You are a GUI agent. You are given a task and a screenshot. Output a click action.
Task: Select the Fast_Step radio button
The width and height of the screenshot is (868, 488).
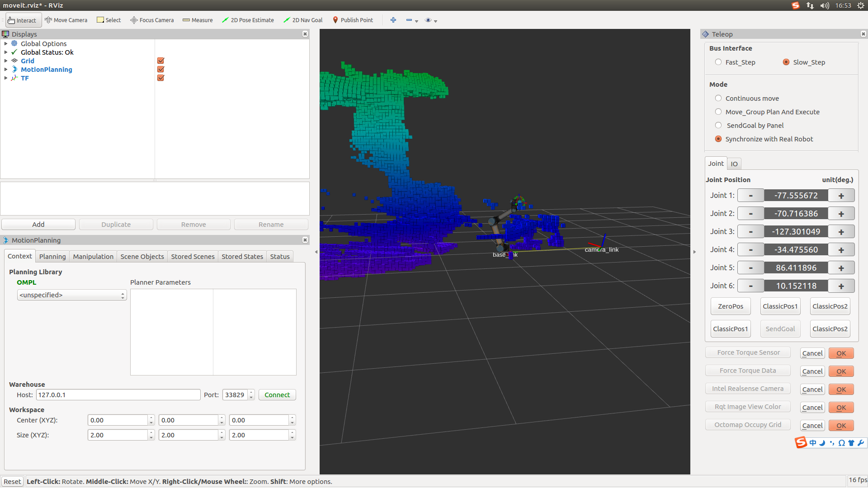click(718, 62)
